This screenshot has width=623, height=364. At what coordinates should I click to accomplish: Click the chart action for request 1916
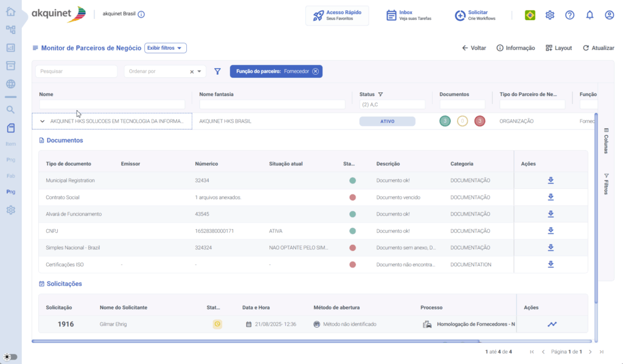point(552,325)
